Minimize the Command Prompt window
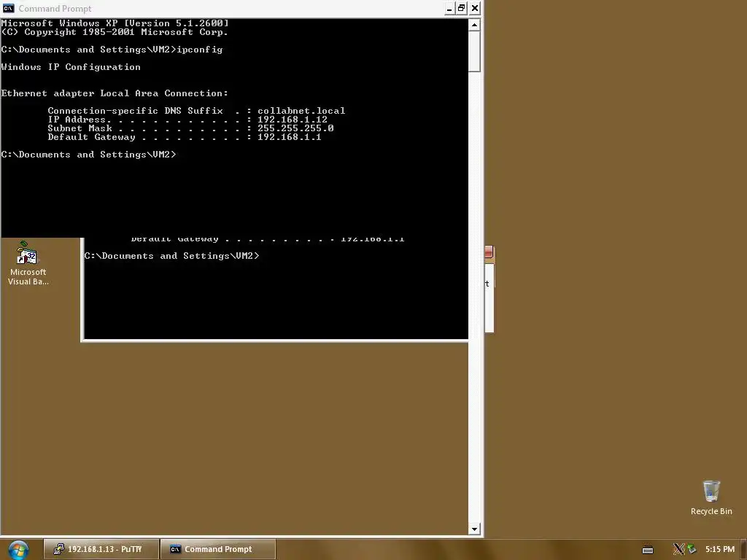Screen dimensions: 747x560 [449, 8]
